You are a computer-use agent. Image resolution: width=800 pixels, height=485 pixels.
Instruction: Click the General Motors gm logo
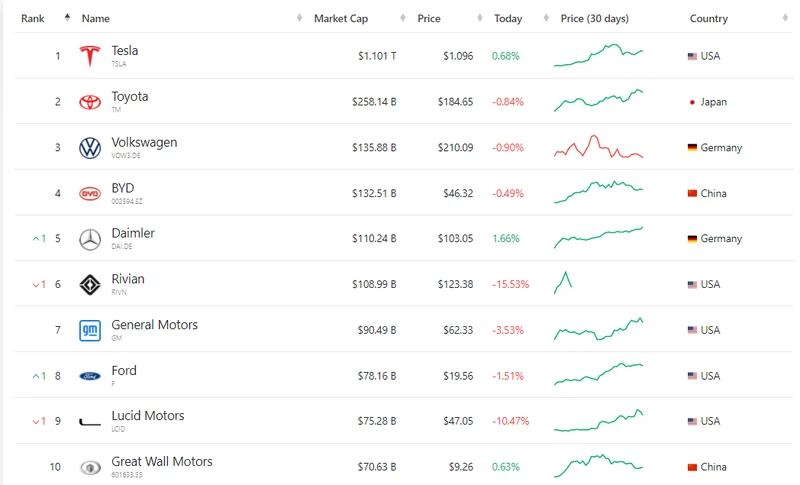[90, 330]
